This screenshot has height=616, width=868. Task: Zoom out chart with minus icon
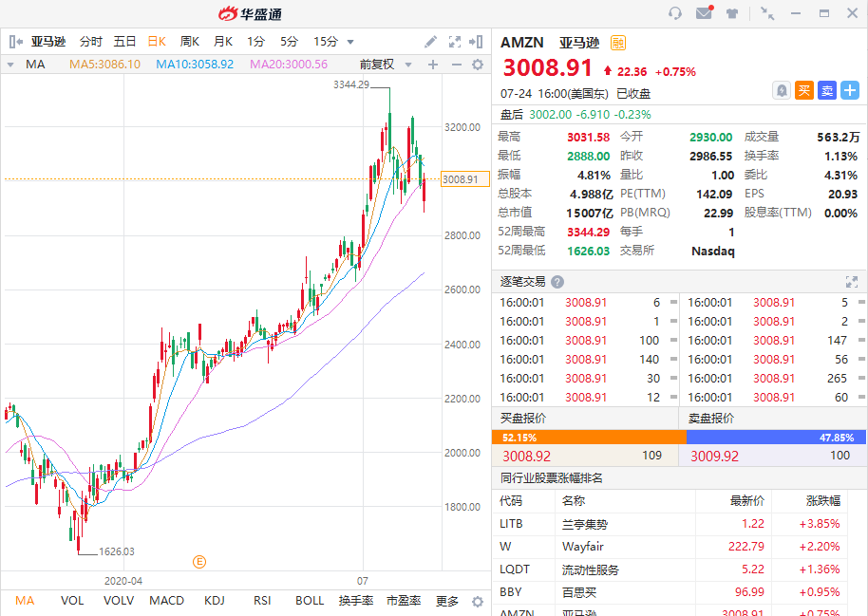click(457, 65)
